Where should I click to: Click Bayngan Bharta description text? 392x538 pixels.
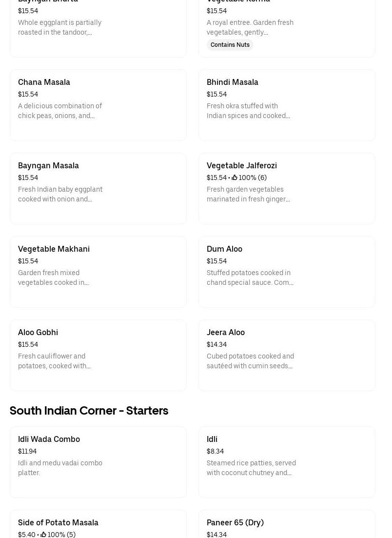[59, 27]
